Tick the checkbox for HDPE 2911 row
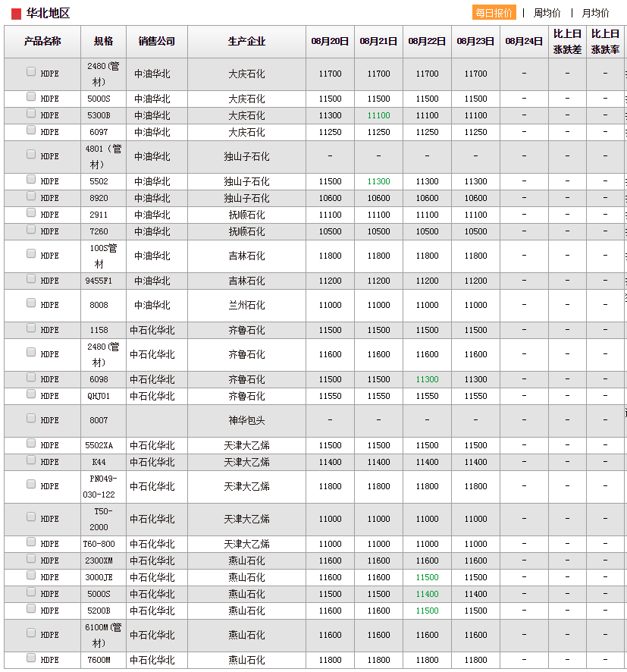627x672 pixels. (x=31, y=212)
